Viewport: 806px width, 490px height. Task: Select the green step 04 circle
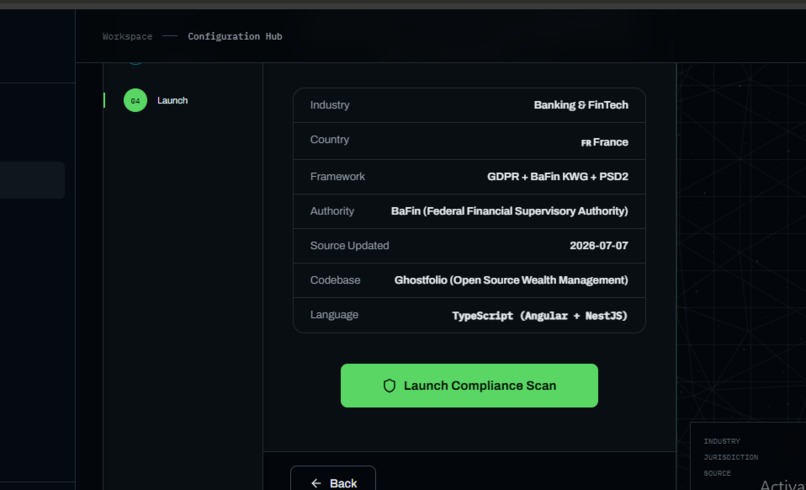click(135, 100)
